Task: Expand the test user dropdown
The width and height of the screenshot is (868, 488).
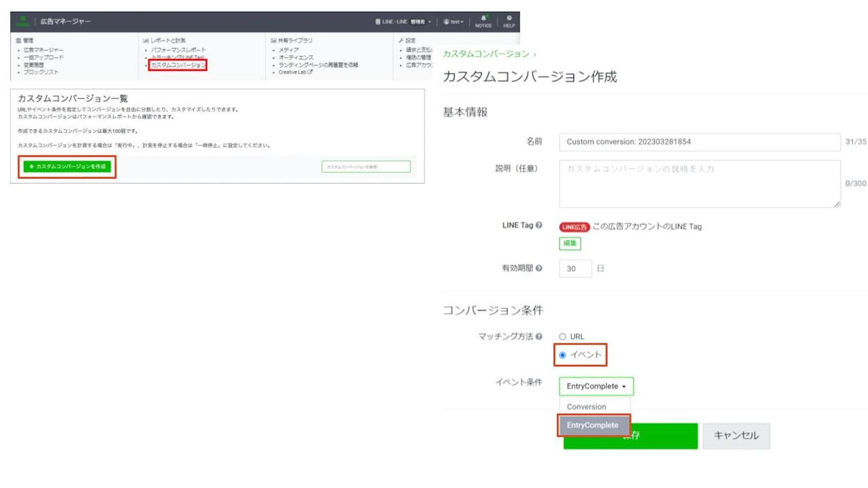Action: 454,22
